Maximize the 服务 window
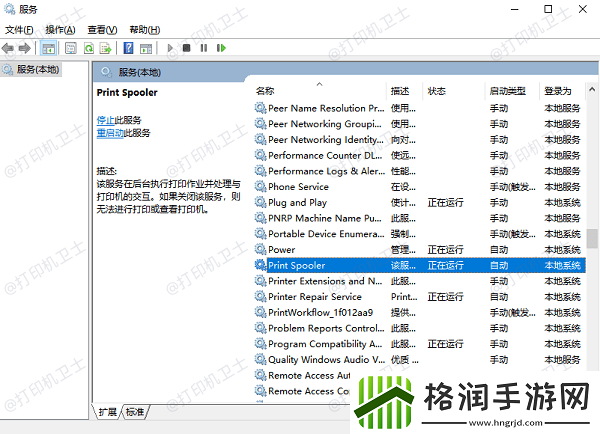 (x=548, y=9)
